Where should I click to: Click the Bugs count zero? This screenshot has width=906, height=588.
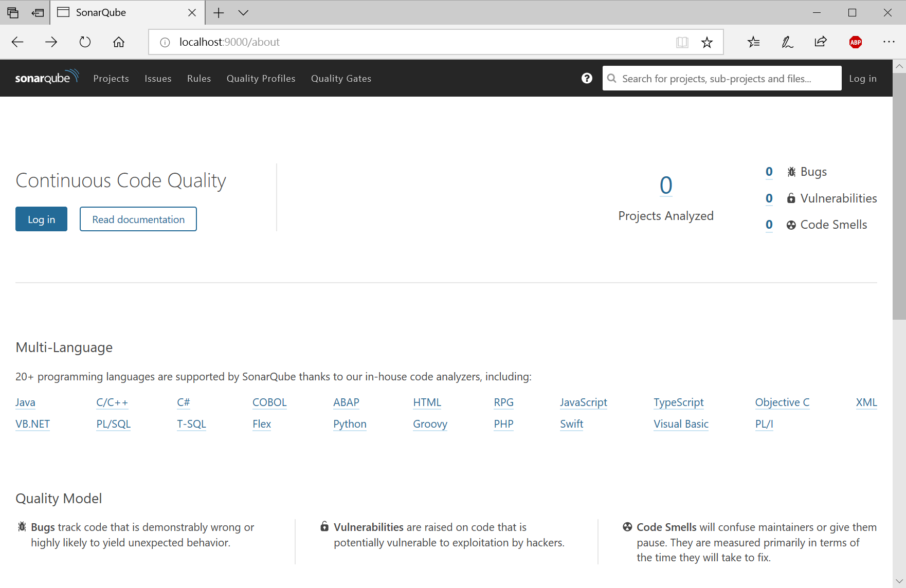click(769, 172)
